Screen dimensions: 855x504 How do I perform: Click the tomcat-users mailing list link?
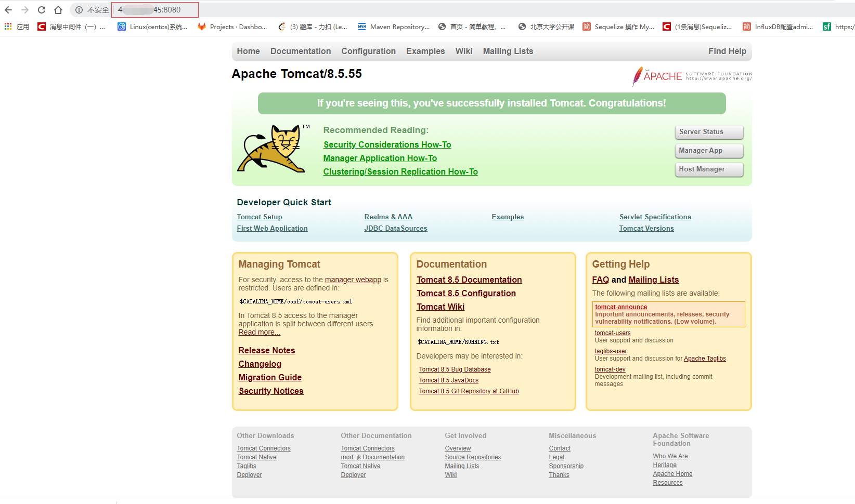[x=613, y=333]
